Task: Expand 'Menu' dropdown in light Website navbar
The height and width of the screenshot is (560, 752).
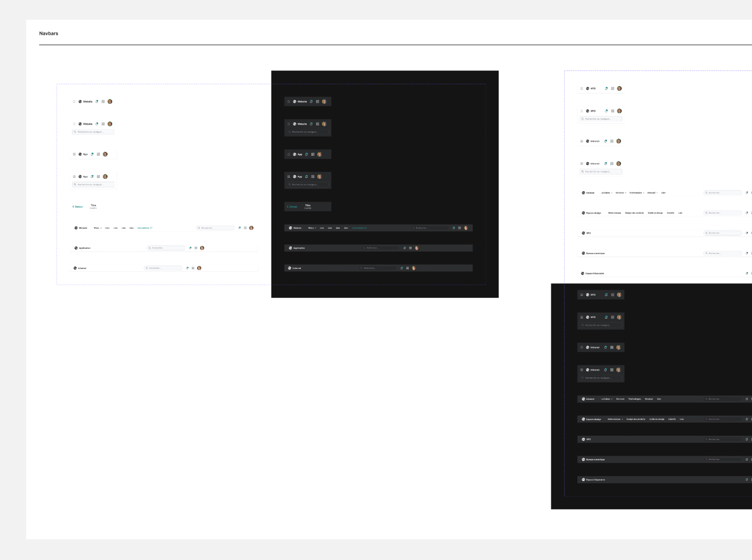Action: pos(97,228)
